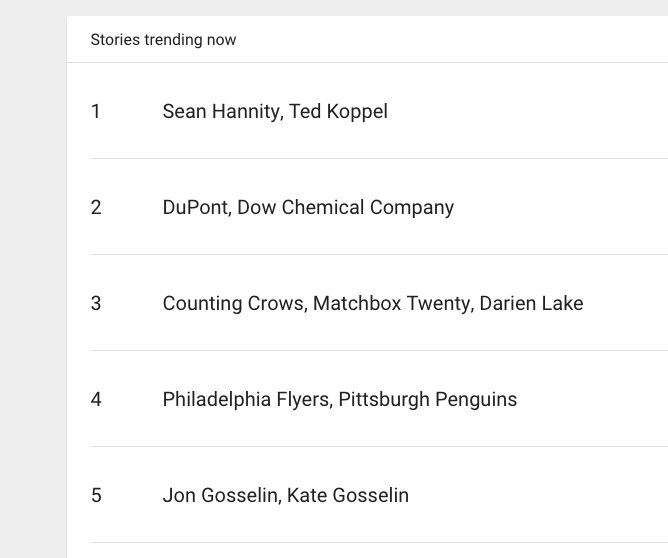This screenshot has height=558, width=668.
Task: Select rank number 1 in list
Action: click(x=96, y=112)
